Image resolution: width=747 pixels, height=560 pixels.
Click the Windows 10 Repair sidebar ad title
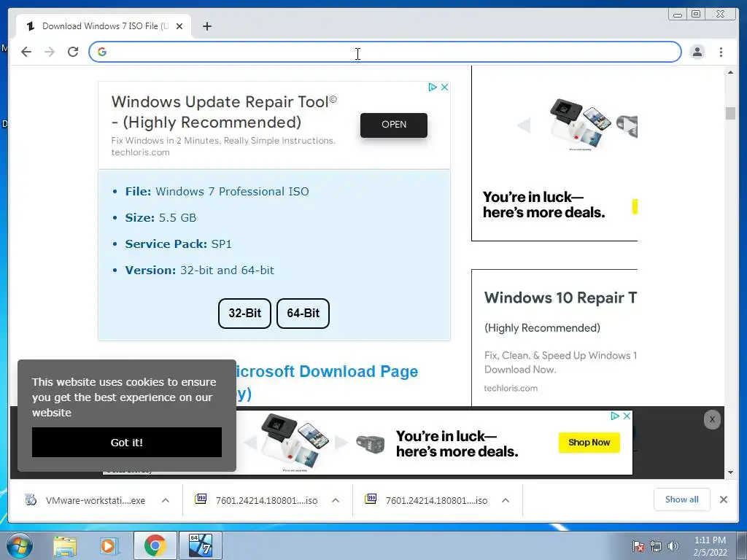pos(560,297)
